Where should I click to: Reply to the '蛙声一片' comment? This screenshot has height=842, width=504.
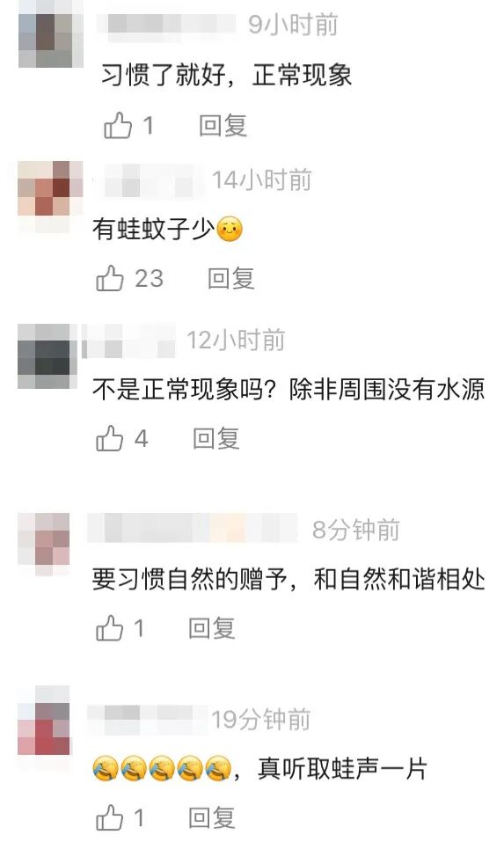click(x=212, y=818)
